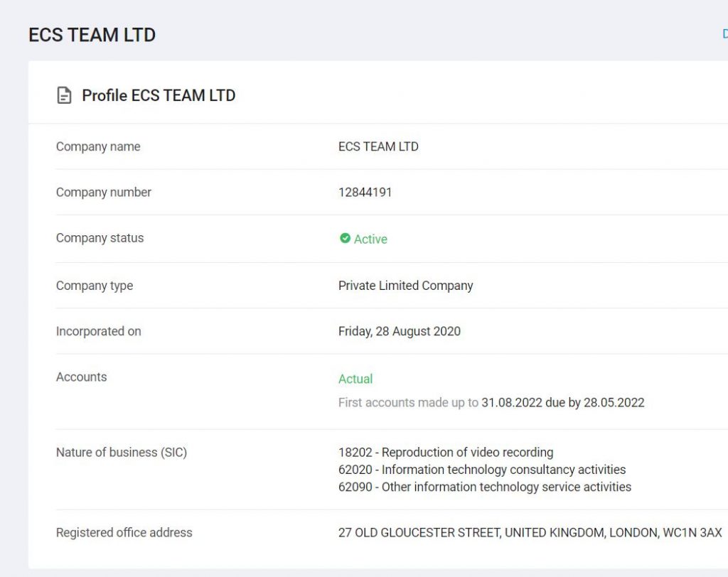Click SIC code 62020 IT consultancy activities

click(x=482, y=469)
